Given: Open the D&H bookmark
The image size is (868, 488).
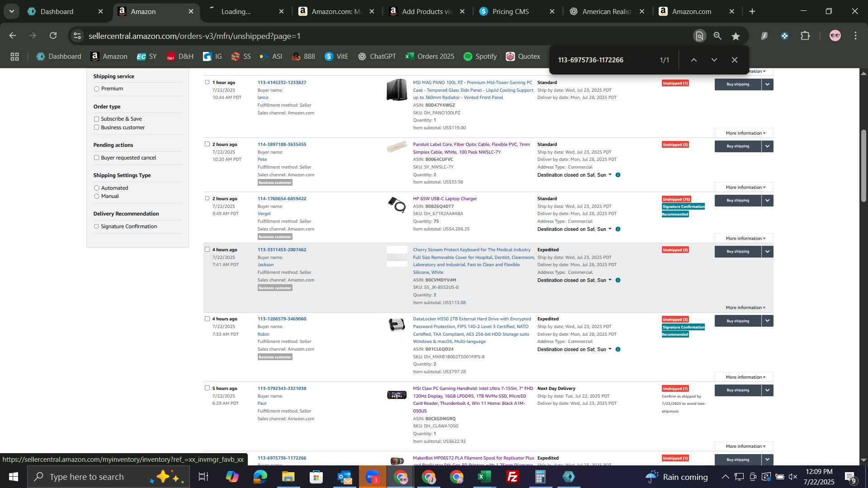Looking at the screenshot, I should click(x=179, y=56).
